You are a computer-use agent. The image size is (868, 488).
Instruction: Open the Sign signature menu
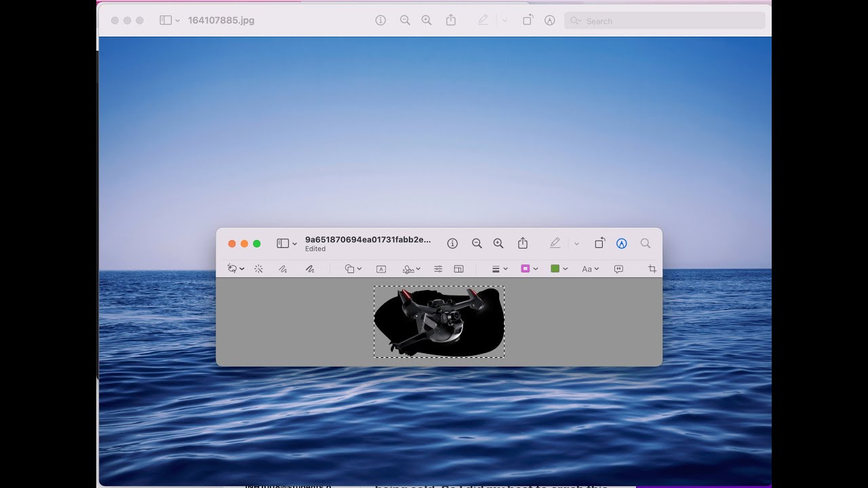411,269
